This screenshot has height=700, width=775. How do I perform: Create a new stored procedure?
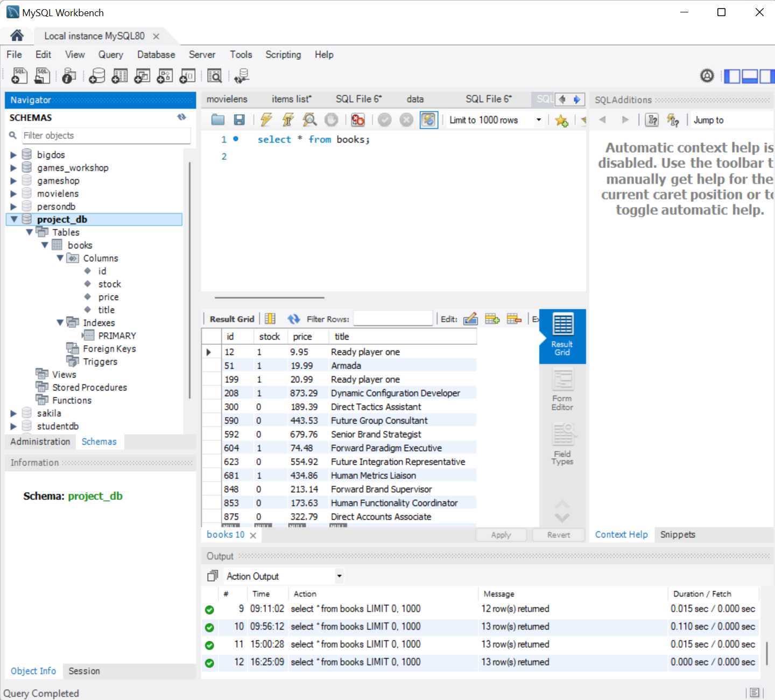[x=165, y=75]
